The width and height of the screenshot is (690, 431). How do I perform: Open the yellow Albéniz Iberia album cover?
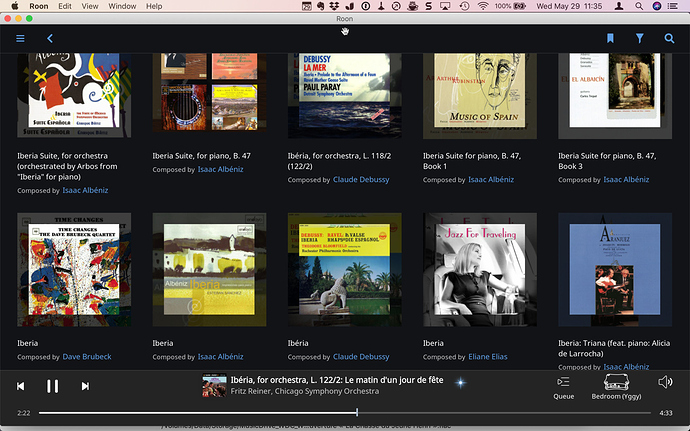[x=209, y=269]
